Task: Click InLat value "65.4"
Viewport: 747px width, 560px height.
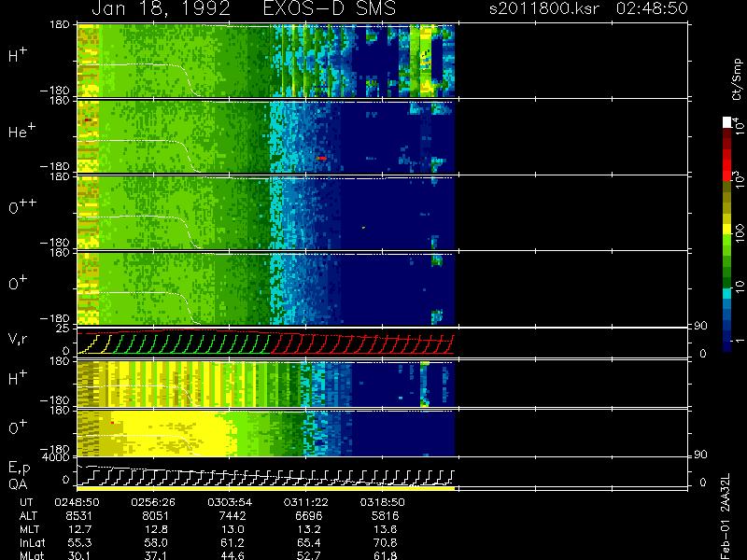Action: tap(309, 542)
